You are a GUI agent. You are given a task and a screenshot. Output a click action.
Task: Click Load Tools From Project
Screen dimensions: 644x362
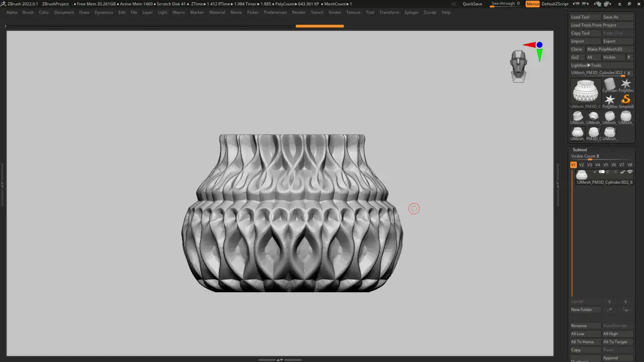602,25
